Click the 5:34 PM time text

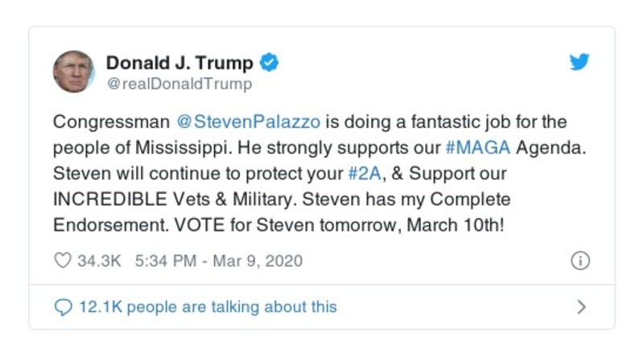pyautogui.click(x=162, y=261)
